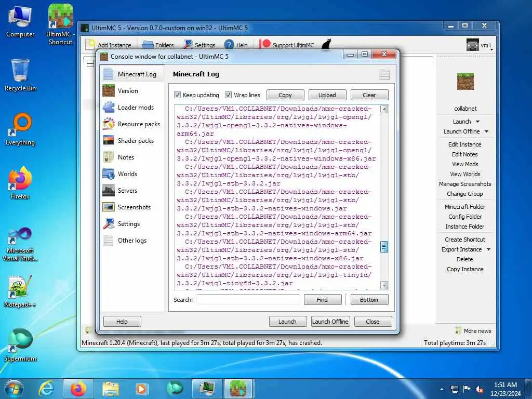The height and width of the screenshot is (399, 532).
Task: Click the Other logs document icon
Action: [x=109, y=240]
